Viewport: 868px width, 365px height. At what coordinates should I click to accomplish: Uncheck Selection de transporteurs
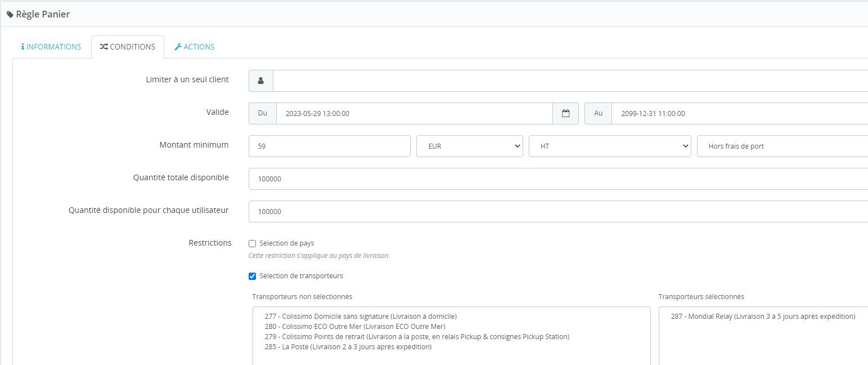tap(253, 276)
